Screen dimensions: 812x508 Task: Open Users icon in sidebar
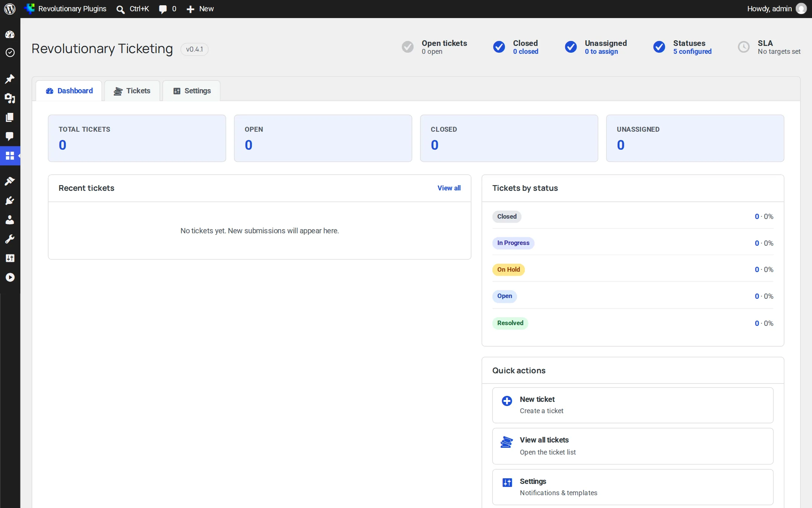click(10, 220)
